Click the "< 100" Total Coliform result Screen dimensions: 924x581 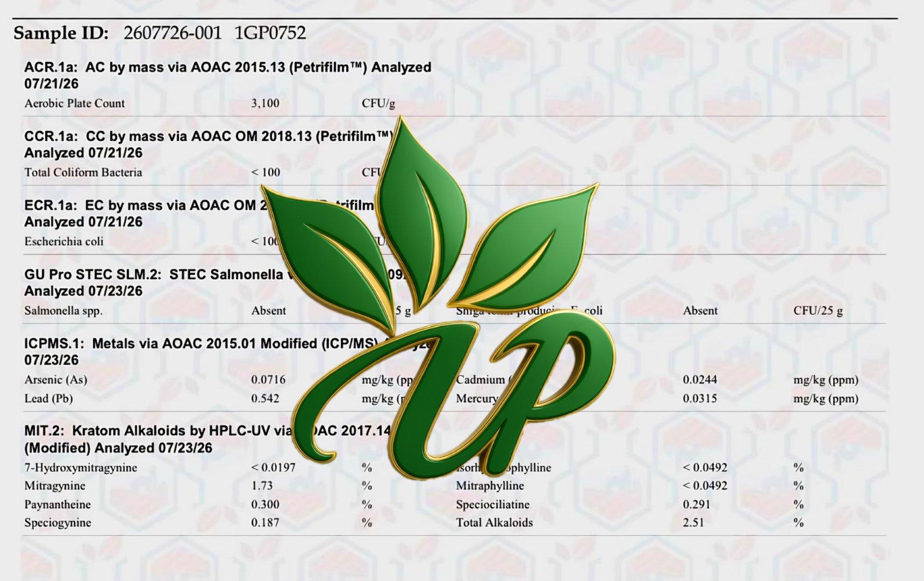[x=266, y=172]
